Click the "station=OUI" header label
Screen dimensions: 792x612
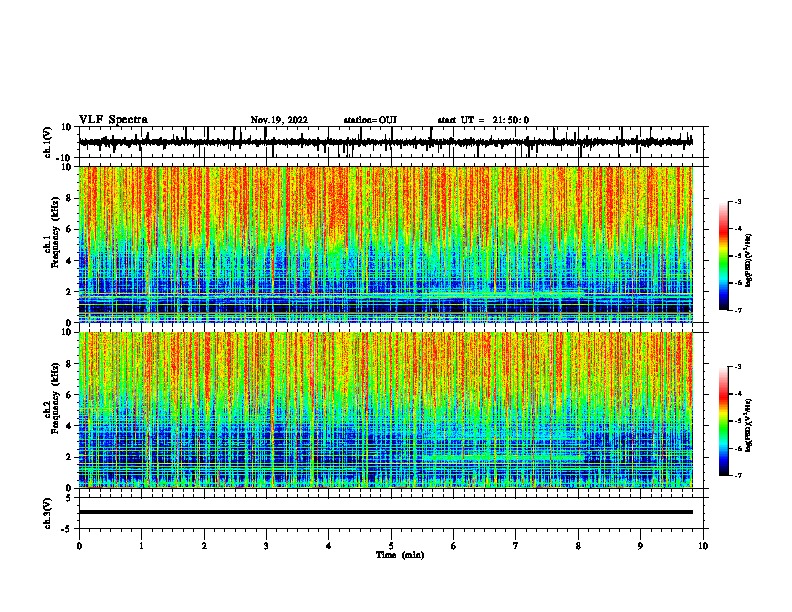pyautogui.click(x=370, y=120)
